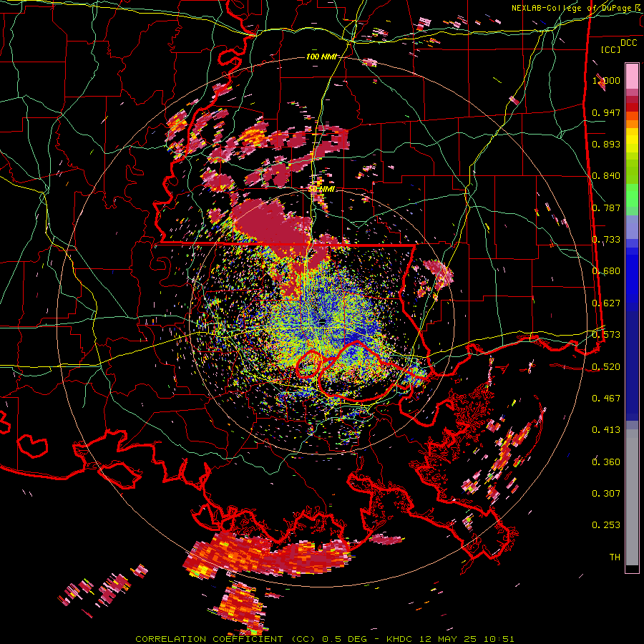Viewport: 644px width, 644px height.
Task: Click the KHDC 12 MAY 25 10:51 timestamp
Action: (450, 639)
